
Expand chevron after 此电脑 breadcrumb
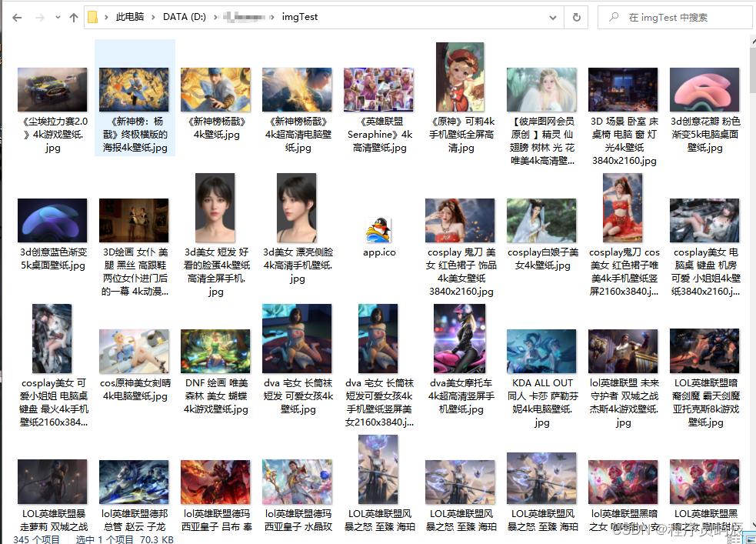(x=153, y=18)
